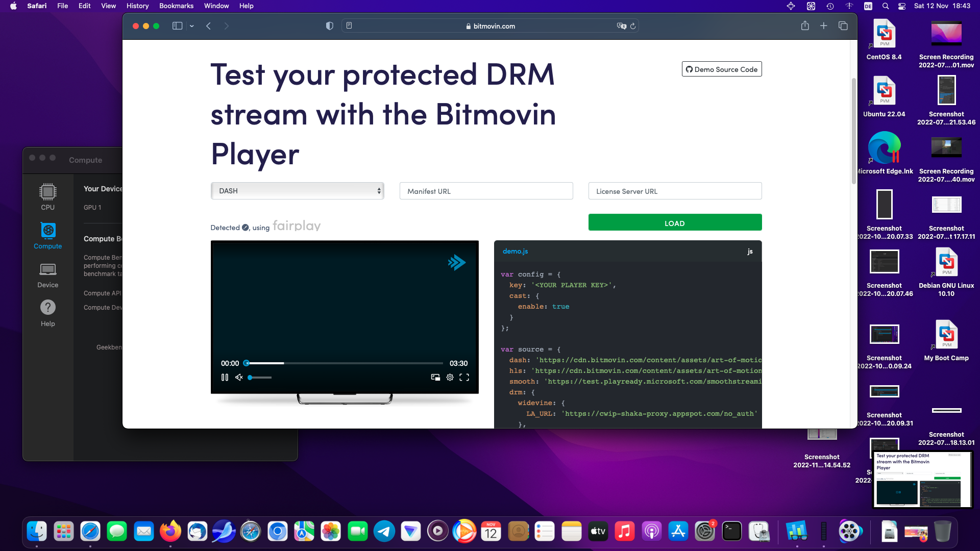Select the CPU section in Geekbench sidebar
The width and height of the screenshot is (980, 551).
pyautogui.click(x=47, y=196)
